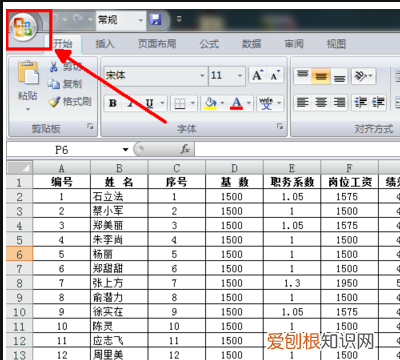Viewport: 400px width, 360px height.
Task: Click the Select All corner triangle
Action: (20, 167)
